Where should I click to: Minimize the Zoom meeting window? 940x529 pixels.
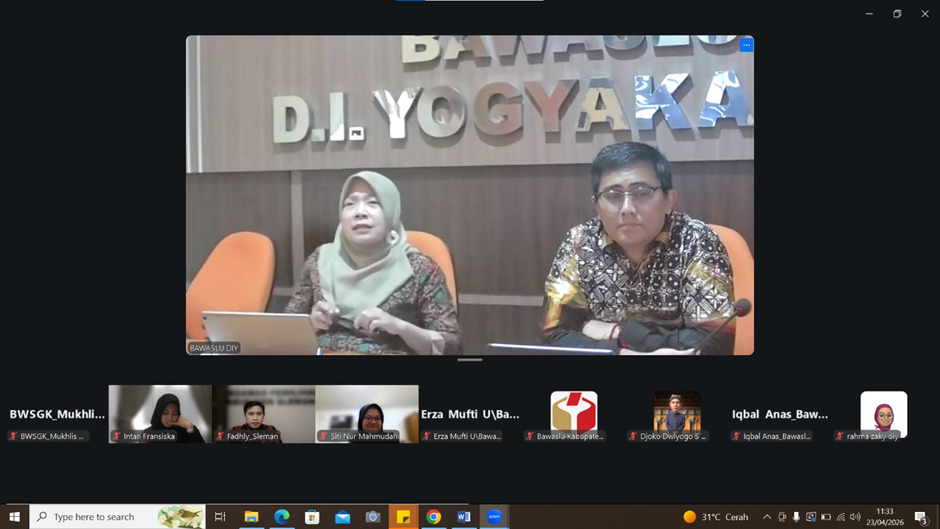coord(869,14)
